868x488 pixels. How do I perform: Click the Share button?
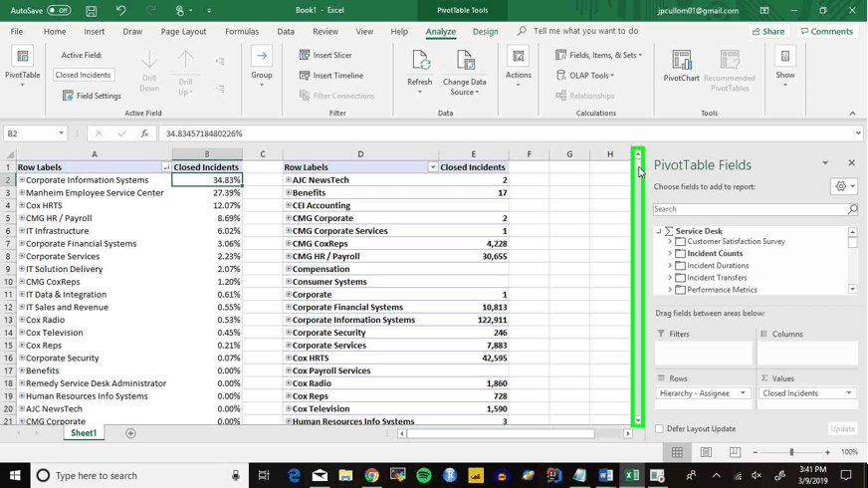[768, 32]
